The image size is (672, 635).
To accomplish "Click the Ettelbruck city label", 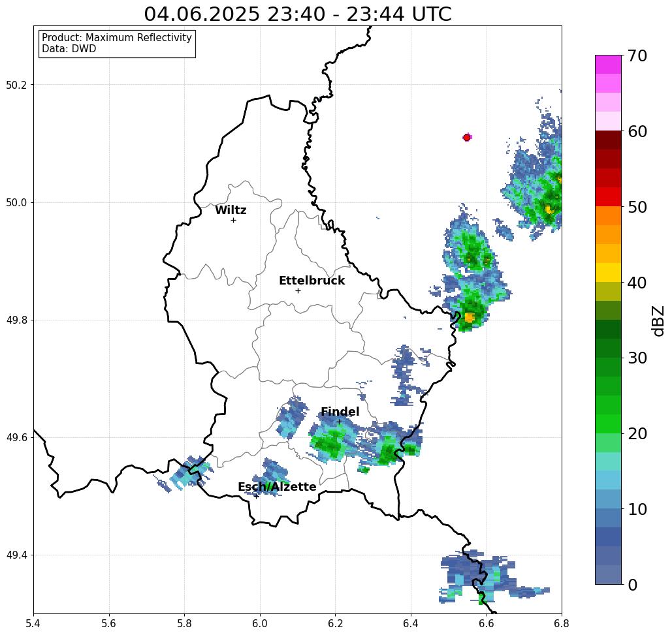I will coord(312,281).
